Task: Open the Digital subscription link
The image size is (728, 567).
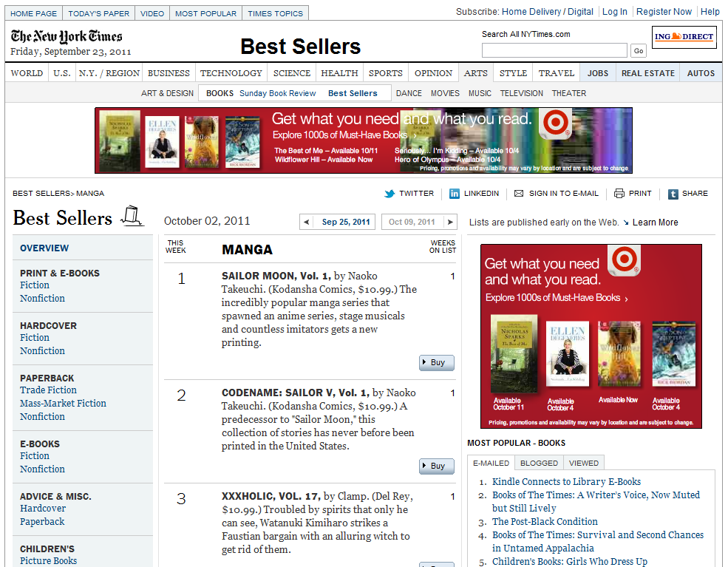Action: point(580,12)
